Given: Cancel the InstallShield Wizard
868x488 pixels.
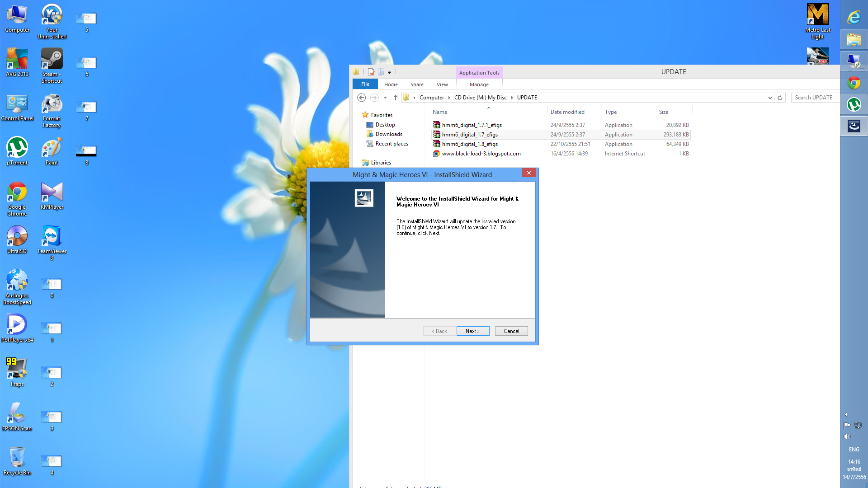Looking at the screenshot, I should [x=511, y=331].
